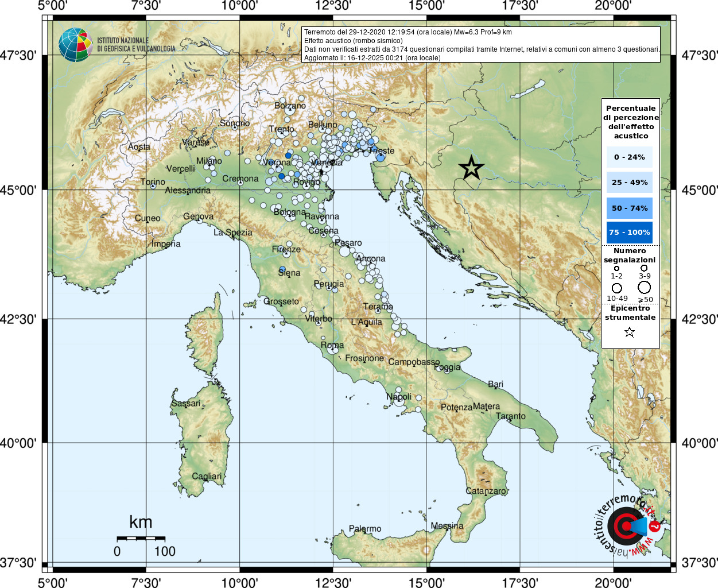Click the Cagliari city label
Image resolution: width=718 pixels, height=588 pixels.
pyautogui.click(x=207, y=476)
